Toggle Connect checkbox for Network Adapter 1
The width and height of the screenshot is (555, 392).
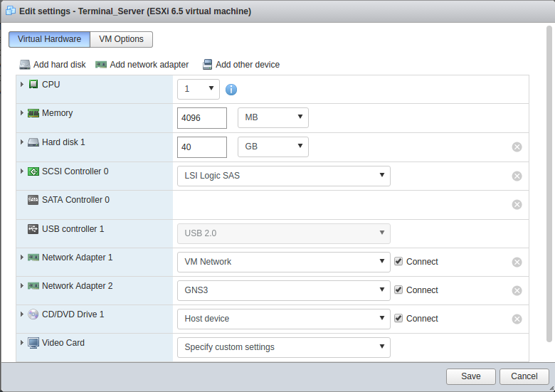(398, 261)
